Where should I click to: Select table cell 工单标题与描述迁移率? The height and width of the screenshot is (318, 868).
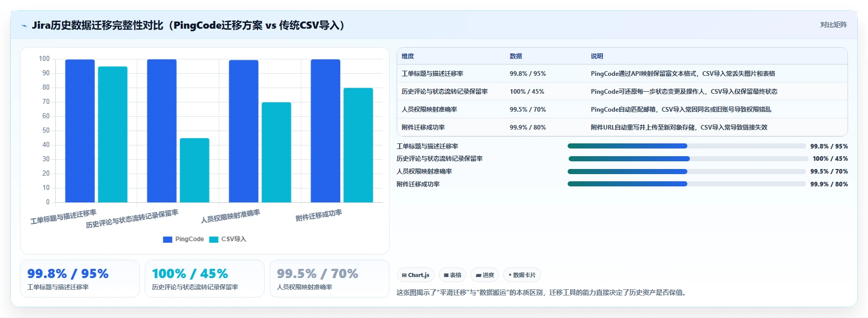[432, 74]
